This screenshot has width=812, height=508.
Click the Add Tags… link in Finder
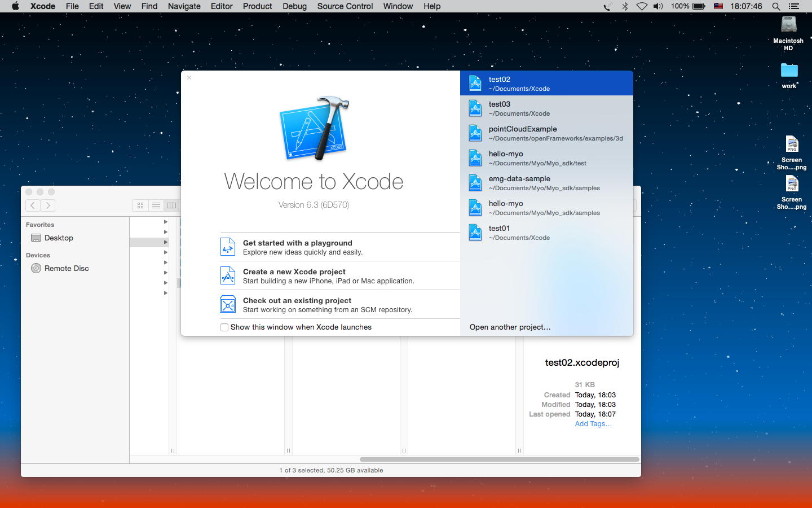[593, 424]
